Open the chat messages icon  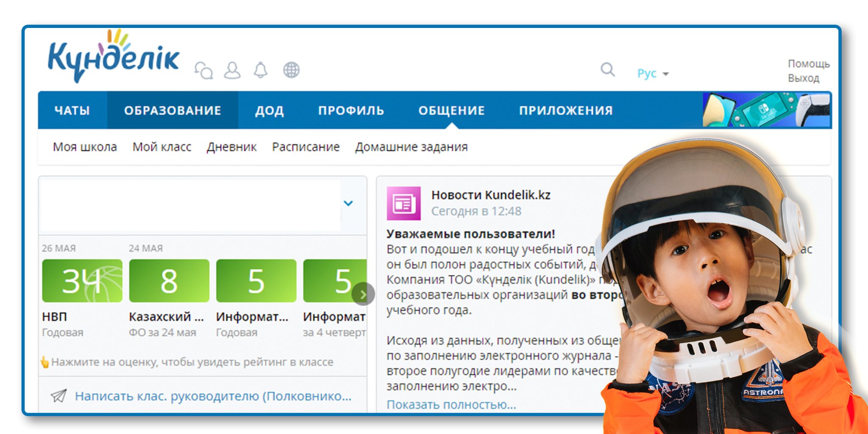point(203,70)
